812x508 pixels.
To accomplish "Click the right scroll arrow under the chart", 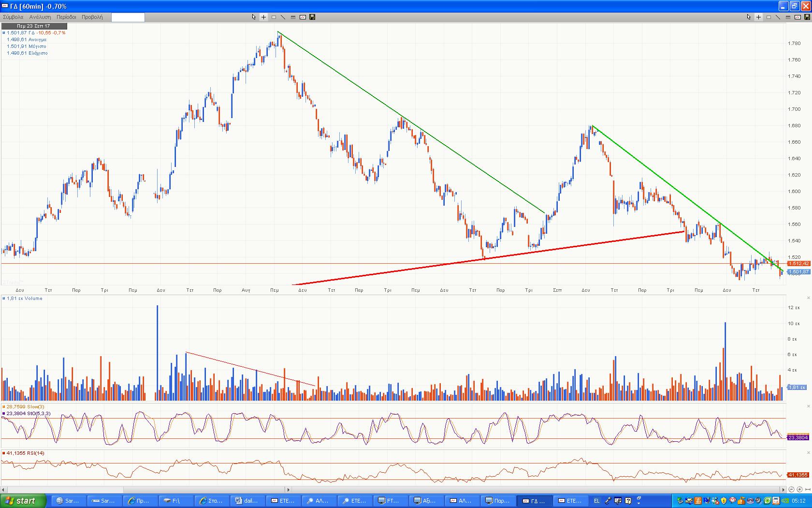I will (x=783, y=490).
